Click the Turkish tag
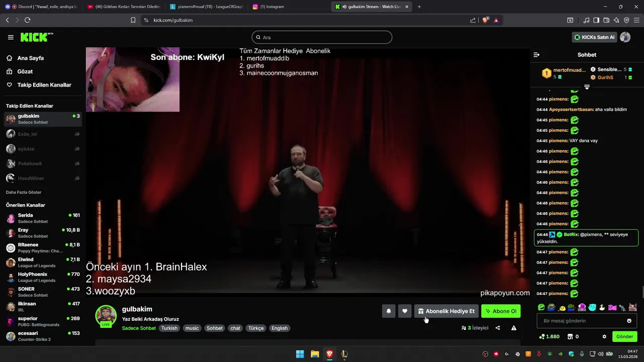644x362 pixels. (170, 328)
